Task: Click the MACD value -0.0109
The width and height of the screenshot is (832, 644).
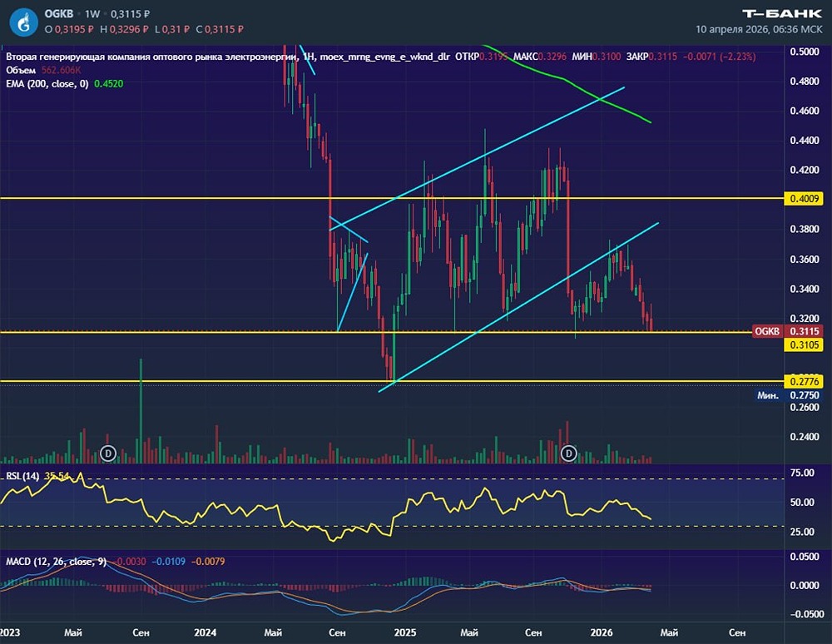Action: point(169,562)
